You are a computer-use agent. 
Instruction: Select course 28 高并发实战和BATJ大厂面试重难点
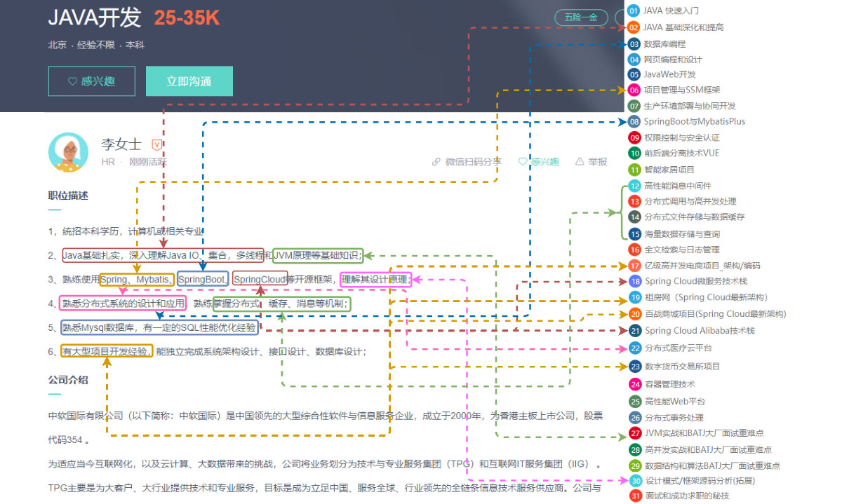coord(700,449)
